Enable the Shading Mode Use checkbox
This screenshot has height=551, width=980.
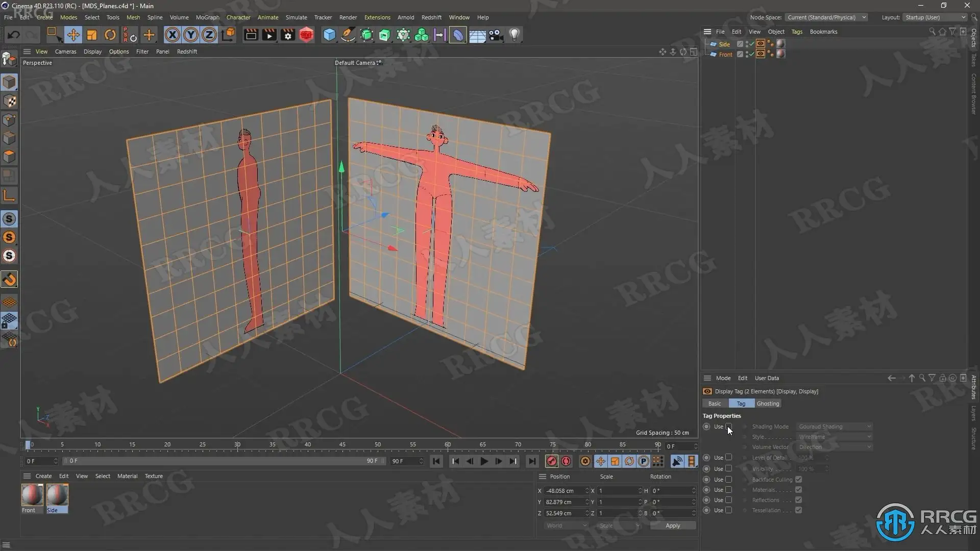(x=729, y=427)
